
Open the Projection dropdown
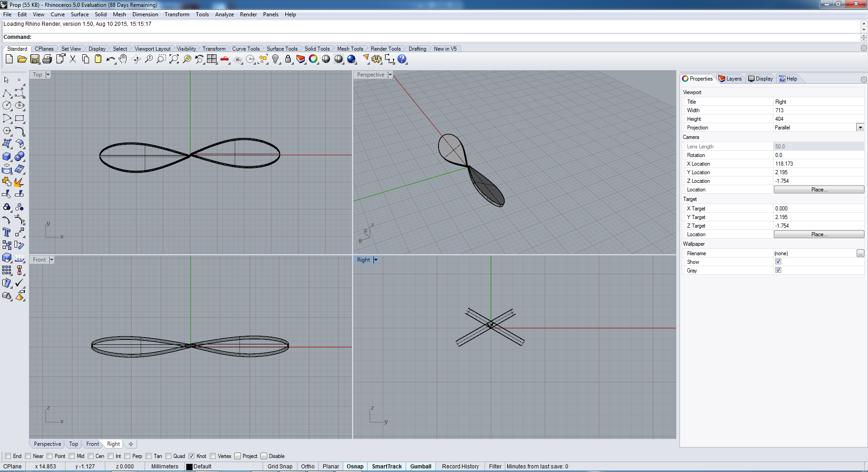click(x=860, y=128)
